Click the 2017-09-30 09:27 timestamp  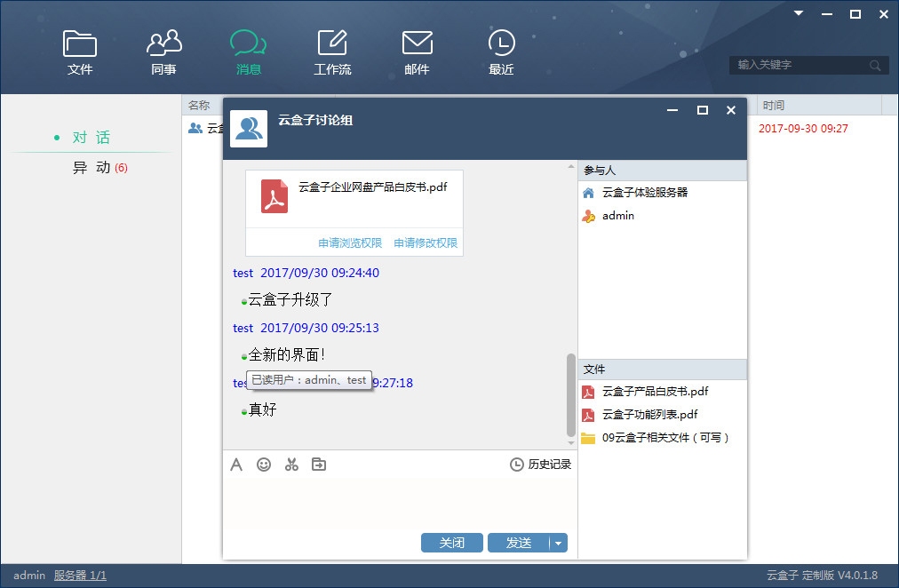(803, 129)
